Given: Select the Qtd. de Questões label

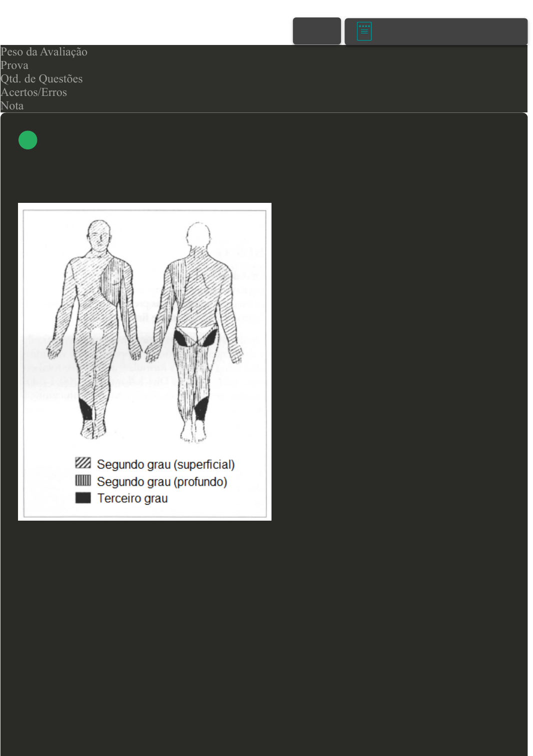Looking at the screenshot, I should point(41,79).
